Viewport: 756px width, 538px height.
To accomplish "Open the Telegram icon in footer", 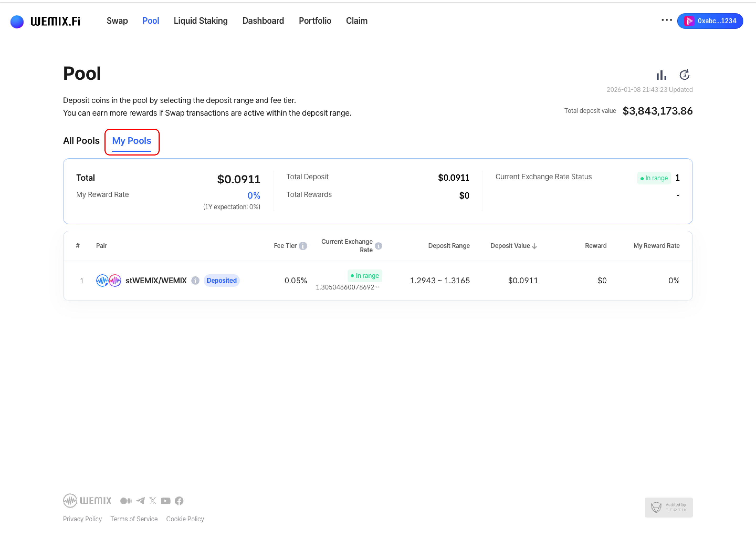I will click(140, 500).
